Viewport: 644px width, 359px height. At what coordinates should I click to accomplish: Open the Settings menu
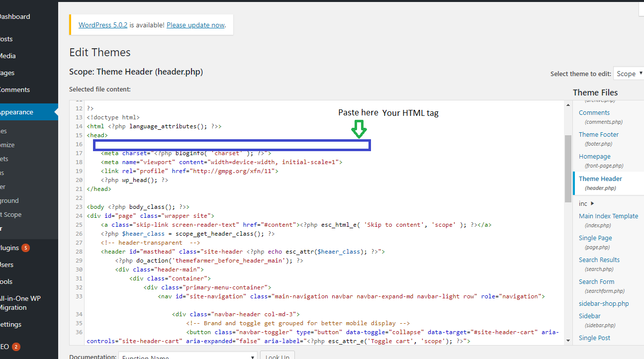tap(29, 324)
